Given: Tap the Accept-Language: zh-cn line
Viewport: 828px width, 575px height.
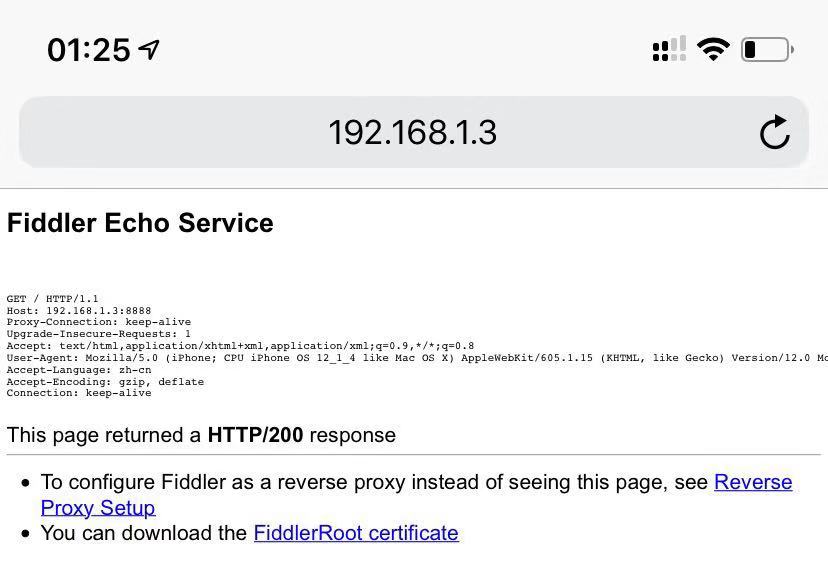Looking at the screenshot, I should pyautogui.click(x=79, y=370).
